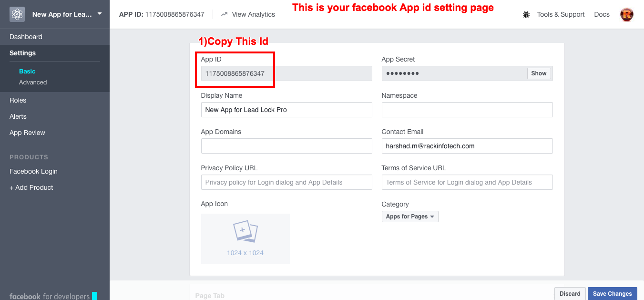Click Save Changes button
The width and height of the screenshot is (644, 300).
coord(612,293)
